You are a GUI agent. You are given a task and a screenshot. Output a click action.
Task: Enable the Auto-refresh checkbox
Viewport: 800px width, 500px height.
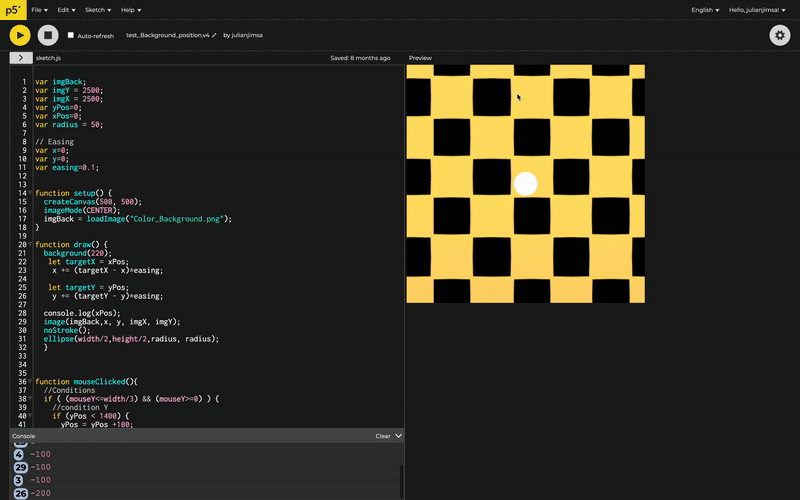71,35
